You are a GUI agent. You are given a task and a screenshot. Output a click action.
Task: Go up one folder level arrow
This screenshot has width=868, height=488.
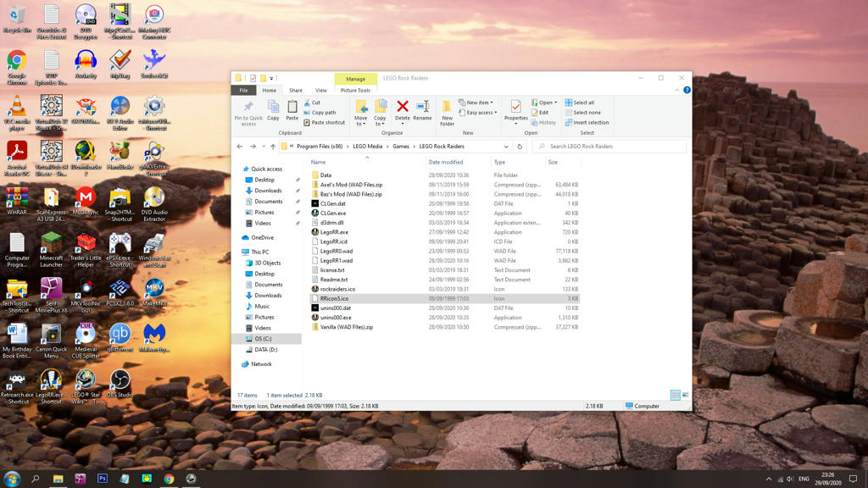tap(273, 147)
